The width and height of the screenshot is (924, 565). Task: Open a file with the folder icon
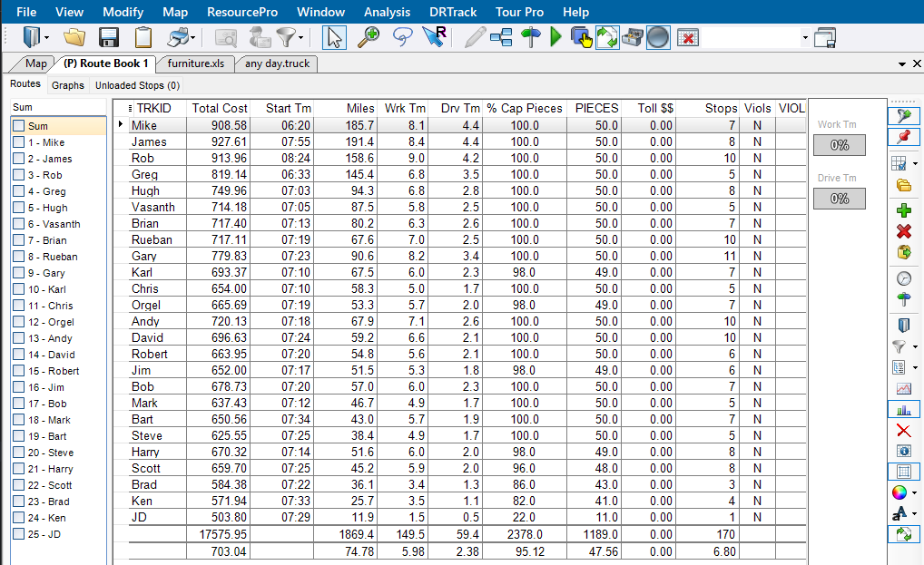pos(74,38)
